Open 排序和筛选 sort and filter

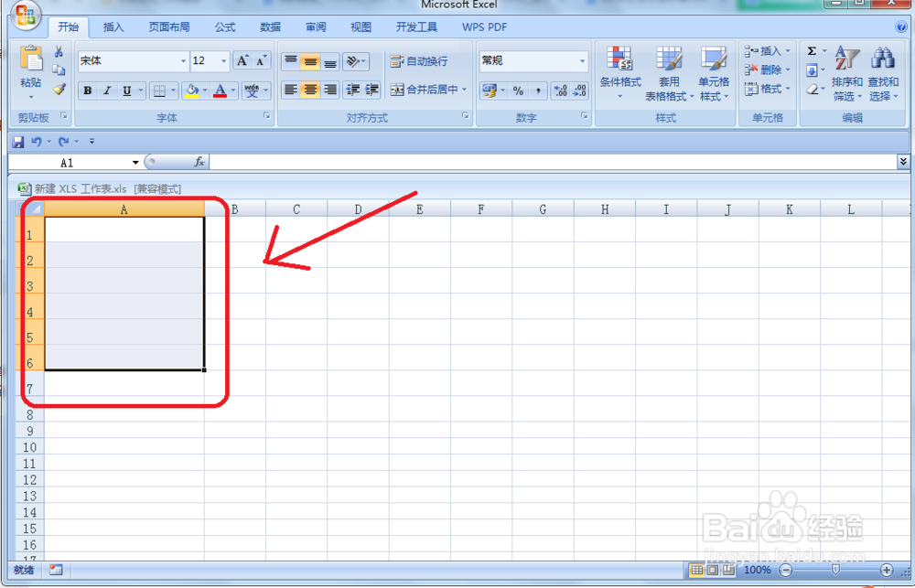click(846, 74)
